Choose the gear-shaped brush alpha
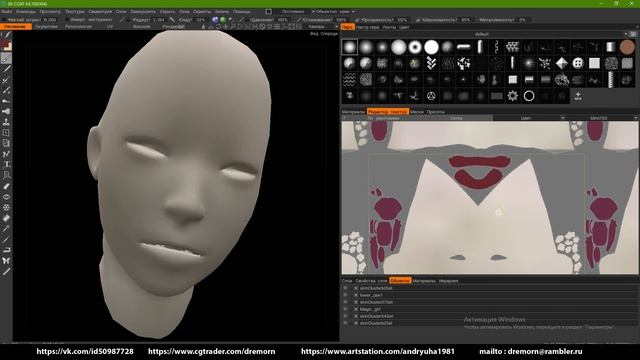The height and width of the screenshot is (360, 640). click(513, 96)
